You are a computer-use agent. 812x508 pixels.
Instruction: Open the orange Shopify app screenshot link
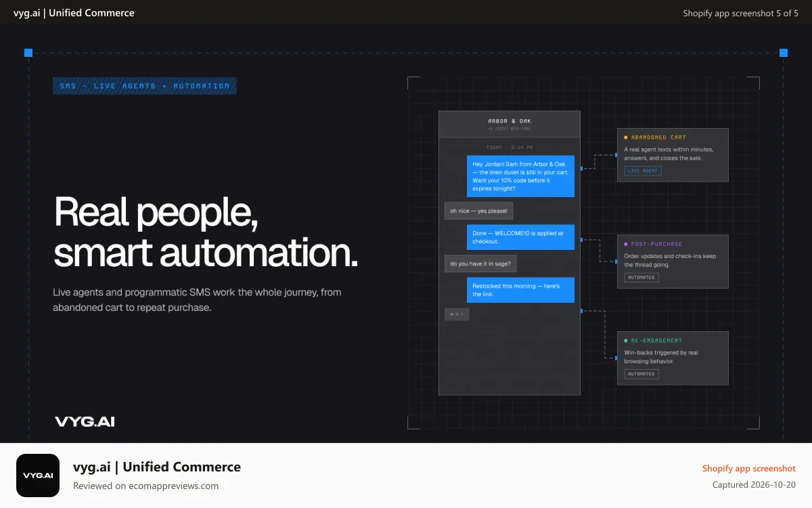[x=749, y=468]
